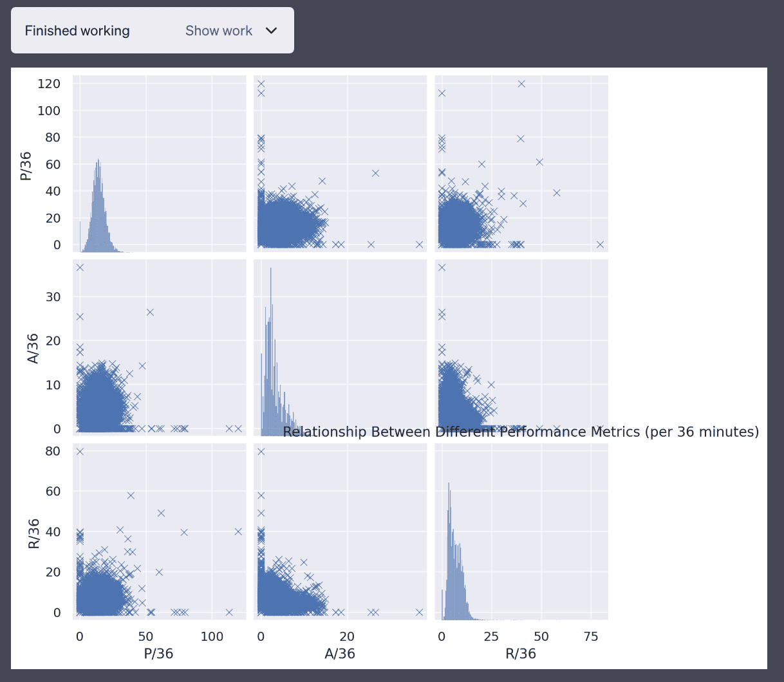Click the A/36 y-axis label
Screen dimensions: 784x682
(33, 348)
